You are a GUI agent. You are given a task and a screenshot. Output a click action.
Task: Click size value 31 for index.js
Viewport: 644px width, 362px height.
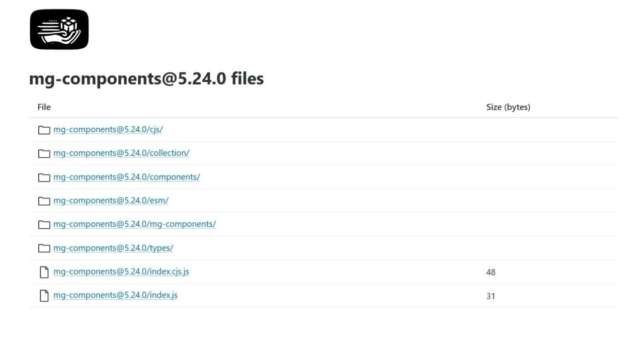[x=491, y=296]
